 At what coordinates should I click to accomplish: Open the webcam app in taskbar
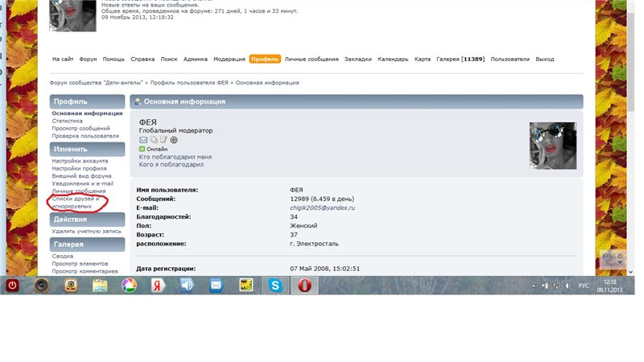pyautogui.click(x=71, y=286)
